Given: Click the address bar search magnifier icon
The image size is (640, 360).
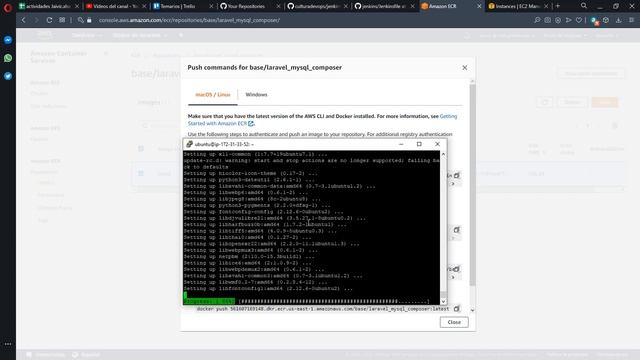Looking at the screenshot, I should (x=80, y=20).
